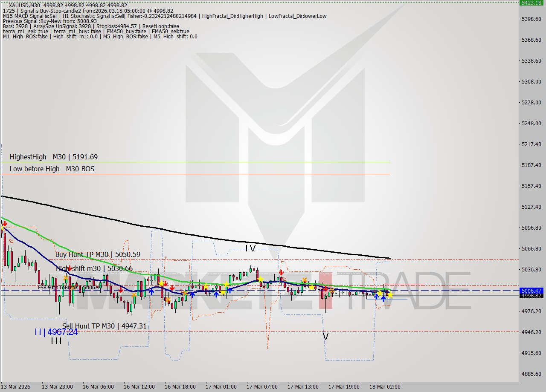
Task: Select the yellow star signal near 17 Mar 01:00
Action: [226, 284]
